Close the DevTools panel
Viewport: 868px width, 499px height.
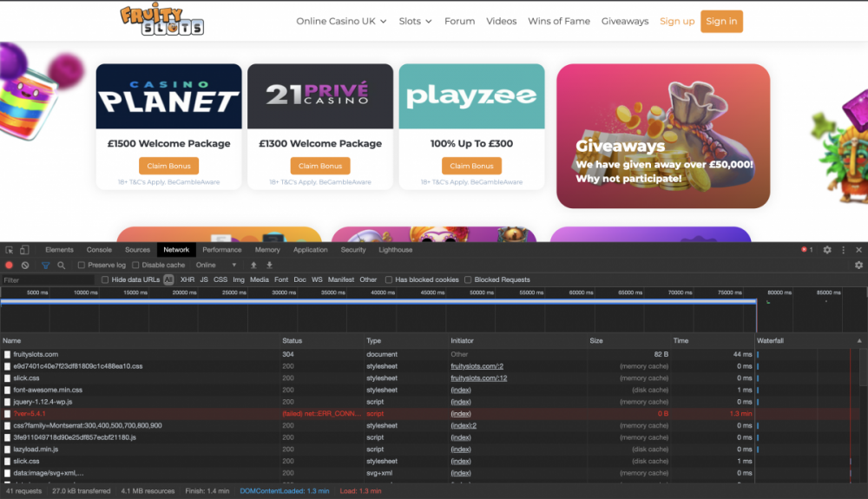click(858, 250)
